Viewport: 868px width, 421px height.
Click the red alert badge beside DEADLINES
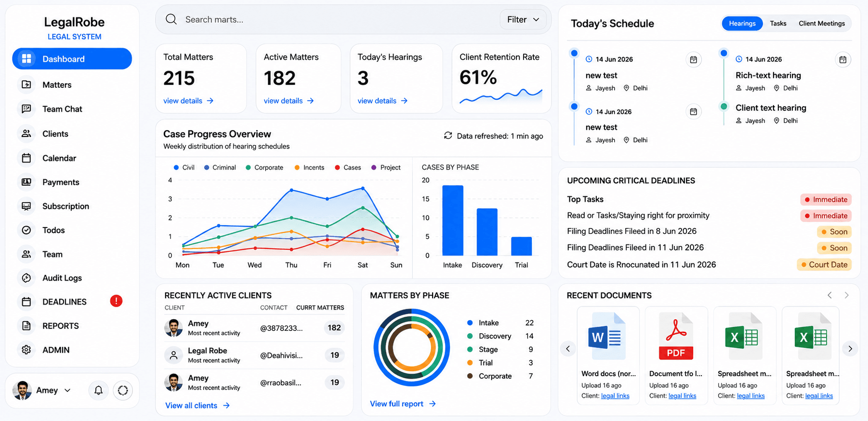116,301
